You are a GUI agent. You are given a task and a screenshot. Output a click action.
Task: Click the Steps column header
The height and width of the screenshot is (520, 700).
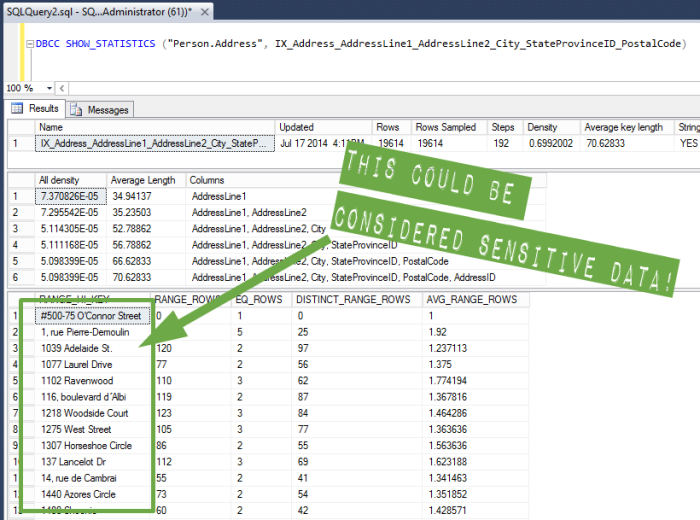coord(505,127)
